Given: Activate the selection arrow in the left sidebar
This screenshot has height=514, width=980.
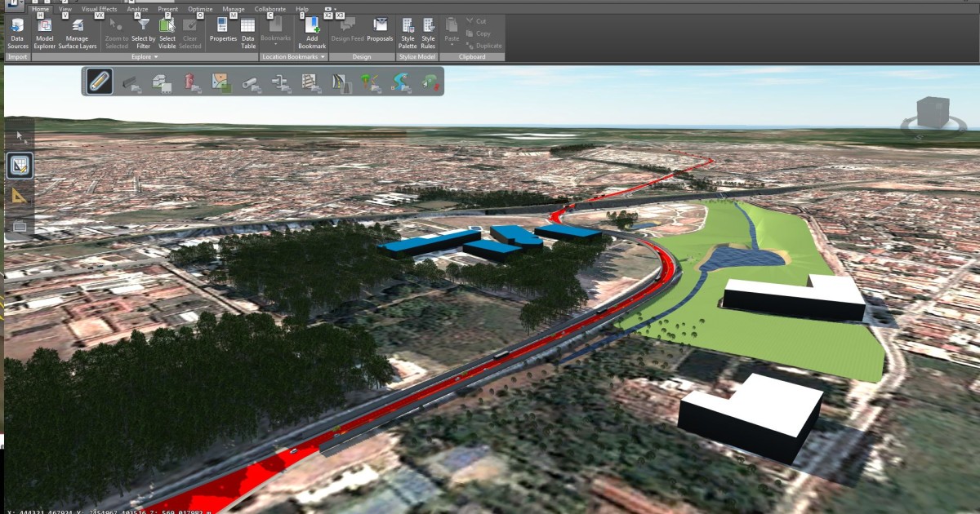Looking at the screenshot, I should coord(19,135).
